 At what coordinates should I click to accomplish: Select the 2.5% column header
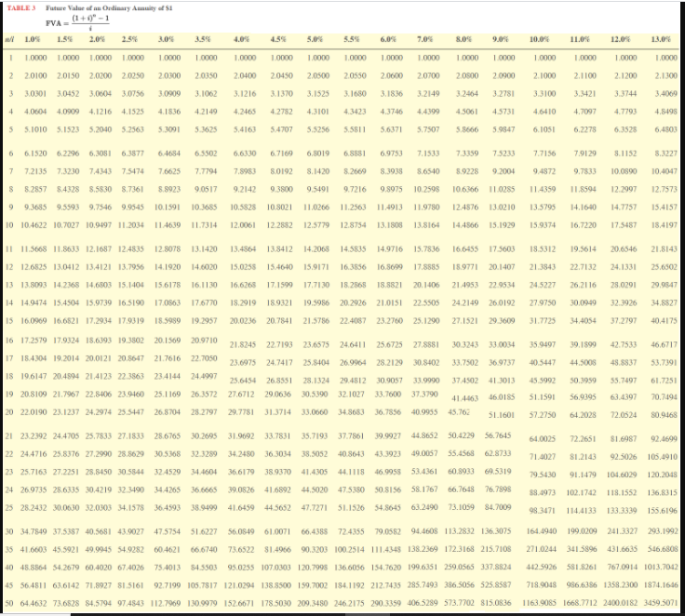[129, 39]
